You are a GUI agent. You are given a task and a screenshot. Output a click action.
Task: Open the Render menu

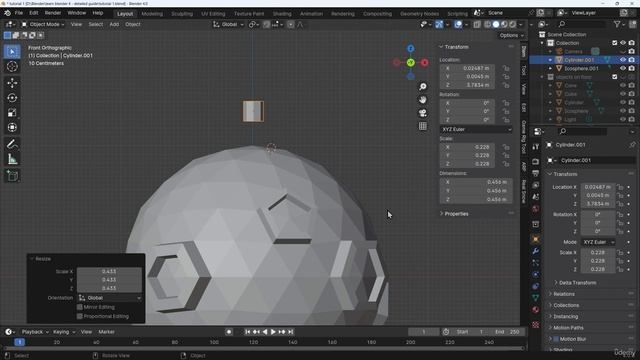click(53, 13)
